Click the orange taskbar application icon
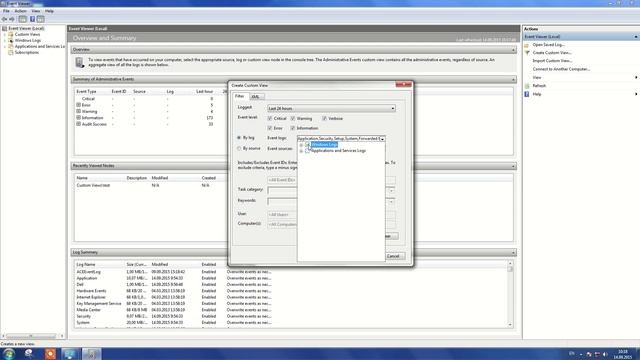Image resolution: width=640 pixels, height=360 pixels. [50, 353]
